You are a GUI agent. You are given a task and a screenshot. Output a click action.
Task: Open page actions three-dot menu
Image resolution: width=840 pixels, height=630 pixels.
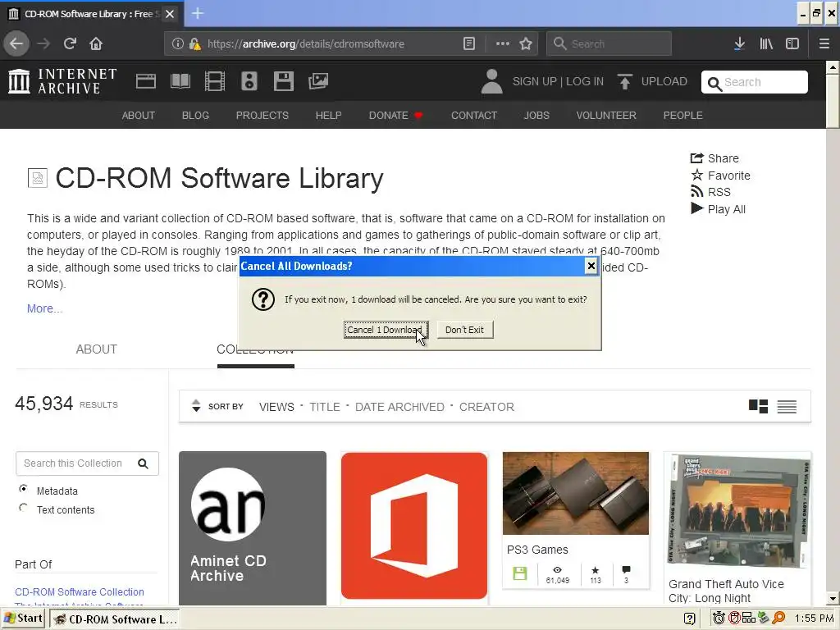coord(503,44)
